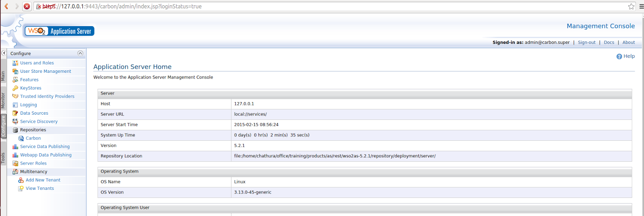Screen dimensions: 644x216
Task: Open Users and Roles
Action: click(x=37, y=63)
